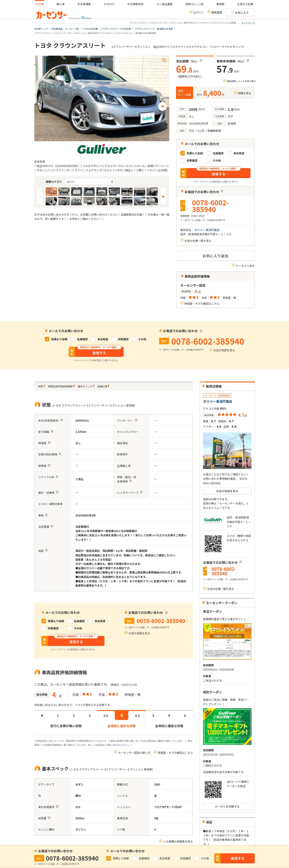Open the お役立ち記事 tab in the top navigation
This screenshot has width=289, height=868.
pos(245,4)
